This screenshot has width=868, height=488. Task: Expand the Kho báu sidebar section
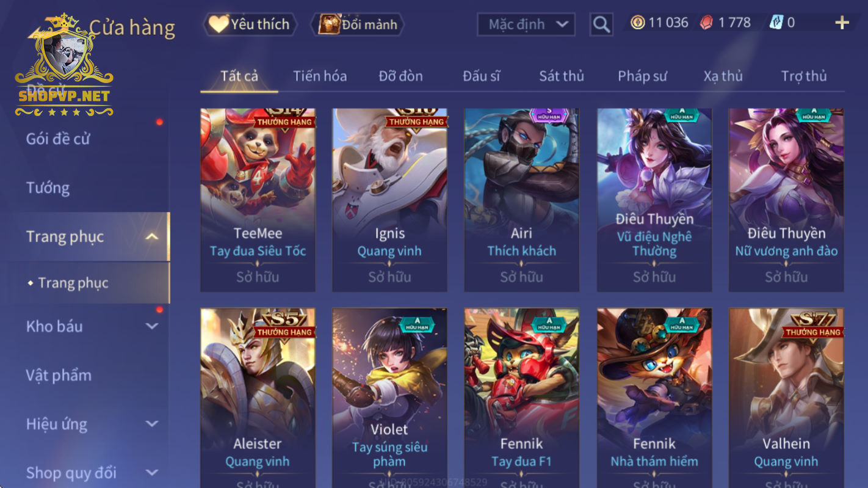(152, 326)
